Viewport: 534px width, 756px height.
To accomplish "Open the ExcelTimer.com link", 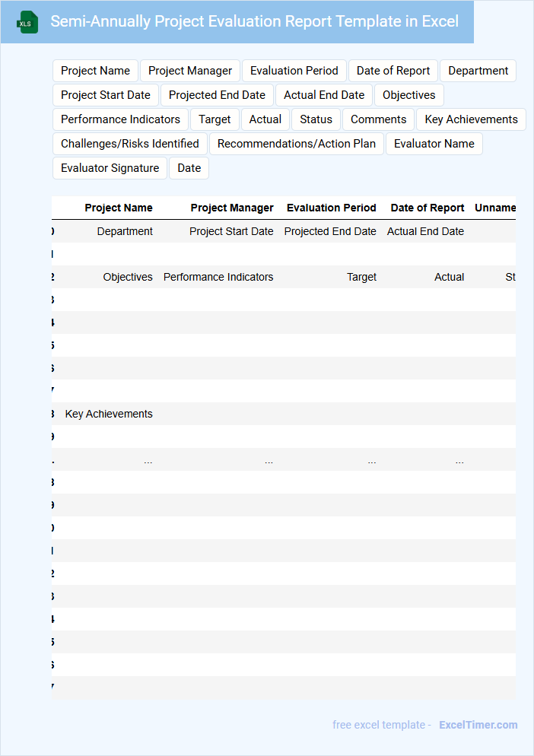I will coord(478,725).
